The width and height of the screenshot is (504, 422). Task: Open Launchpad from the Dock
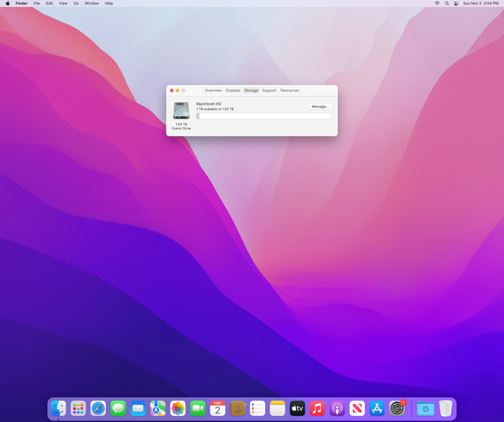(78, 408)
